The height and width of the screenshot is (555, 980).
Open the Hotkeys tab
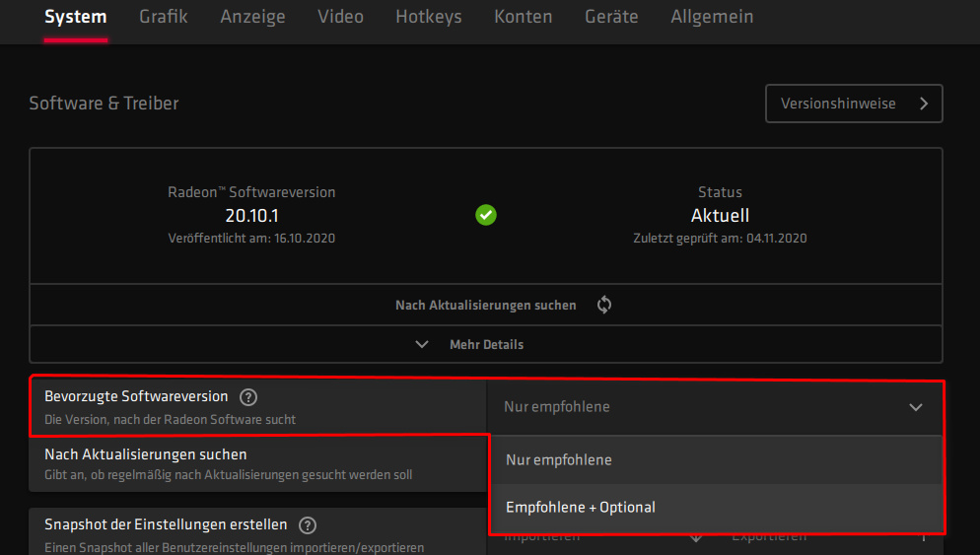(x=429, y=17)
